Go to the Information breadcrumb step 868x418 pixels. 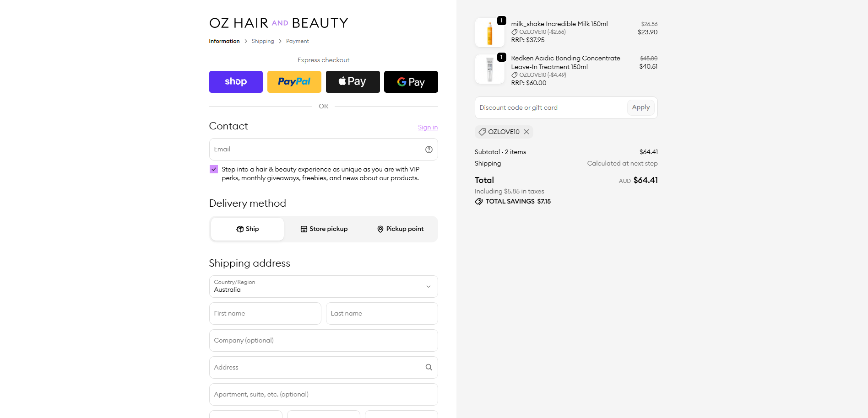224,41
